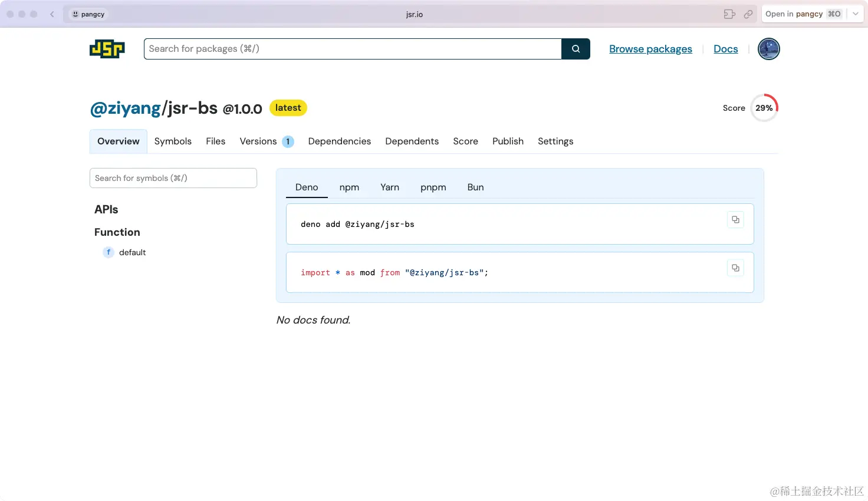Focus the Search for symbols field
The height and width of the screenshot is (501, 868).
coord(173,178)
